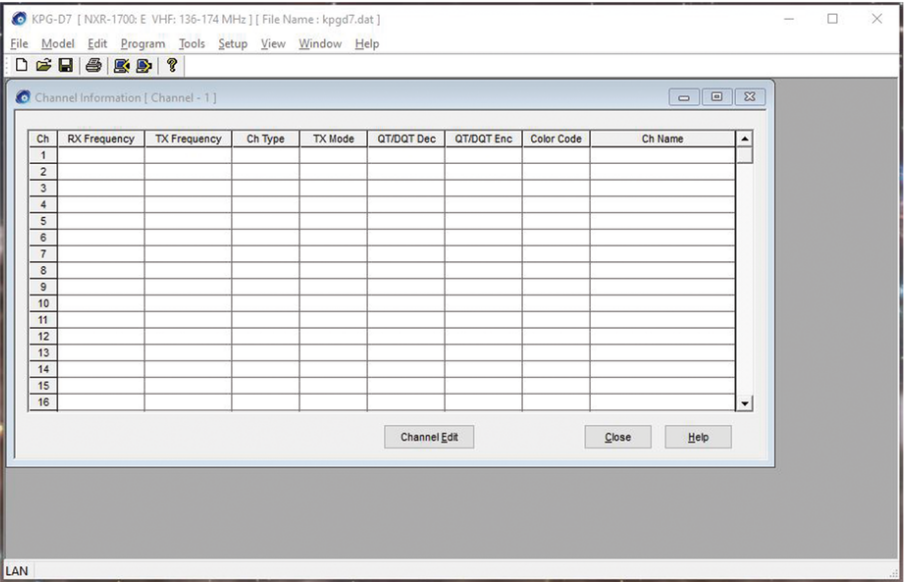Image resolution: width=904 pixels, height=582 pixels.
Task: Open the Setup menu
Action: (x=232, y=44)
